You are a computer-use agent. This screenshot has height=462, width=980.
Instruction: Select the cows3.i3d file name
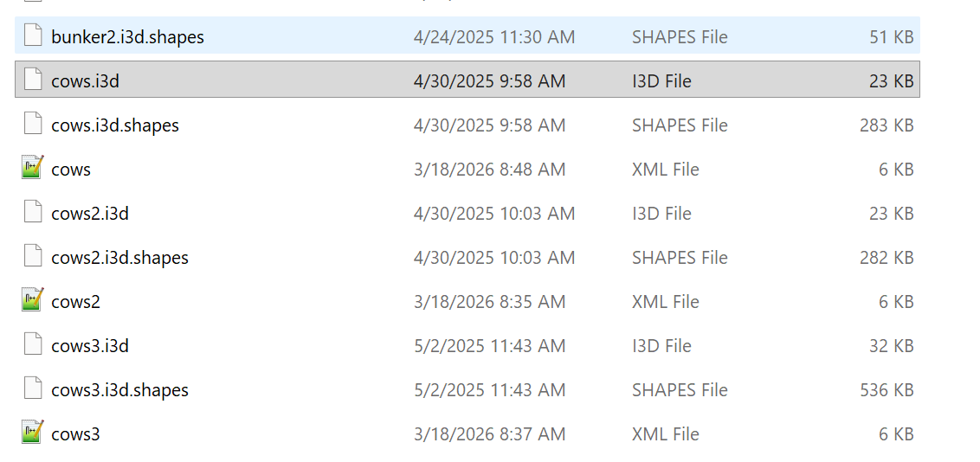90,346
